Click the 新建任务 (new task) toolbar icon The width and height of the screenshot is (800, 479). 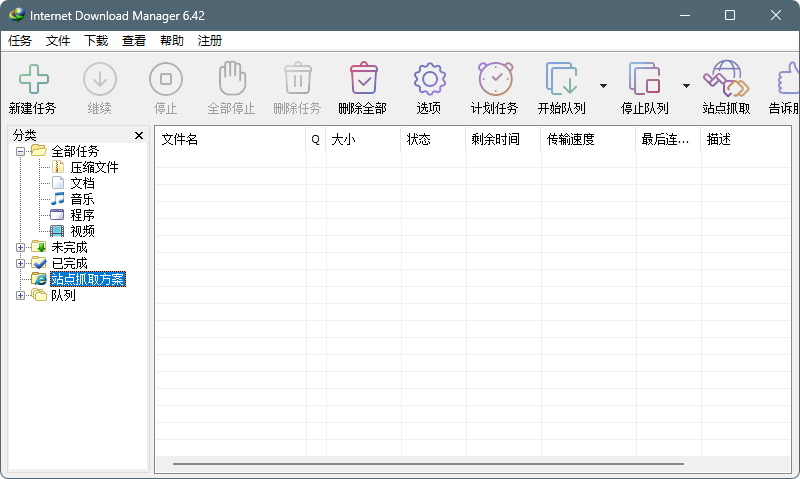coord(33,80)
